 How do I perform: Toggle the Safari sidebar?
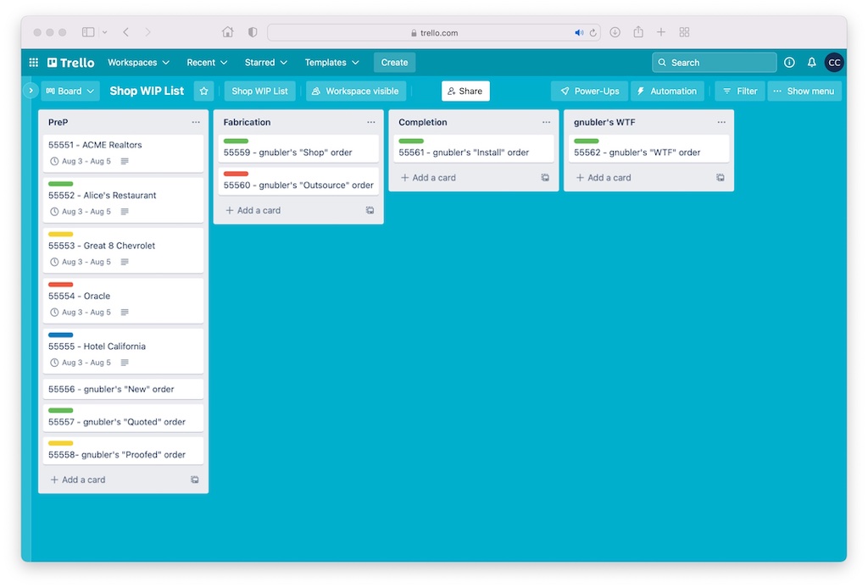(x=88, y=32)
